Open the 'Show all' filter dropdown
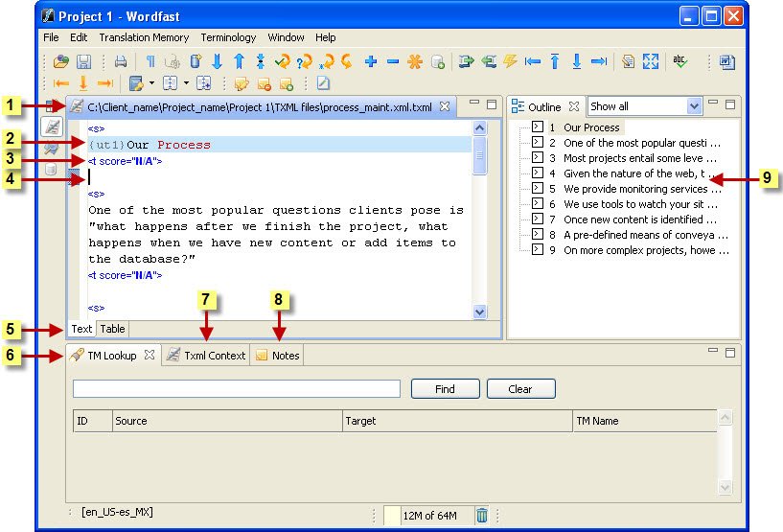Image resolution: width=783 pixels, height=532 pixels. 694,106
